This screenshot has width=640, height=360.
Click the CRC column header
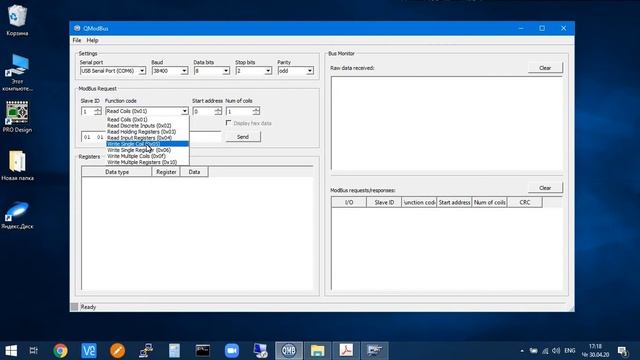[x=525, y=202]
